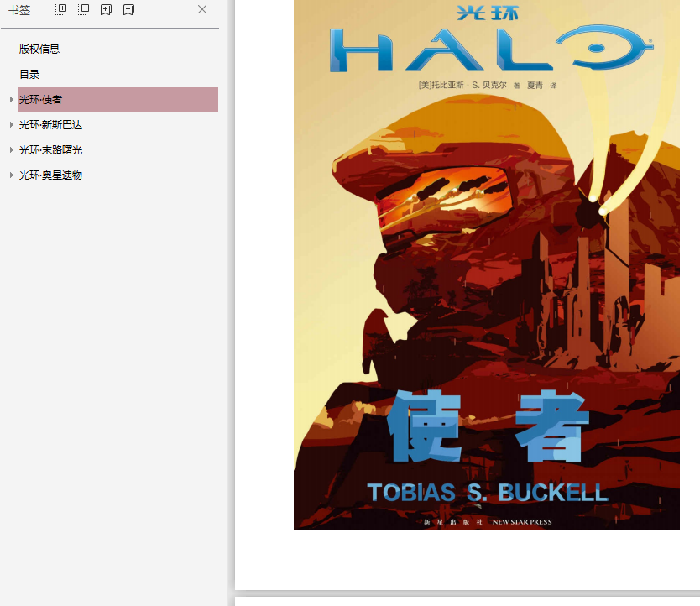Expand the 光环·新斯巴达 bookmark tree

click(x=11, y=124)
